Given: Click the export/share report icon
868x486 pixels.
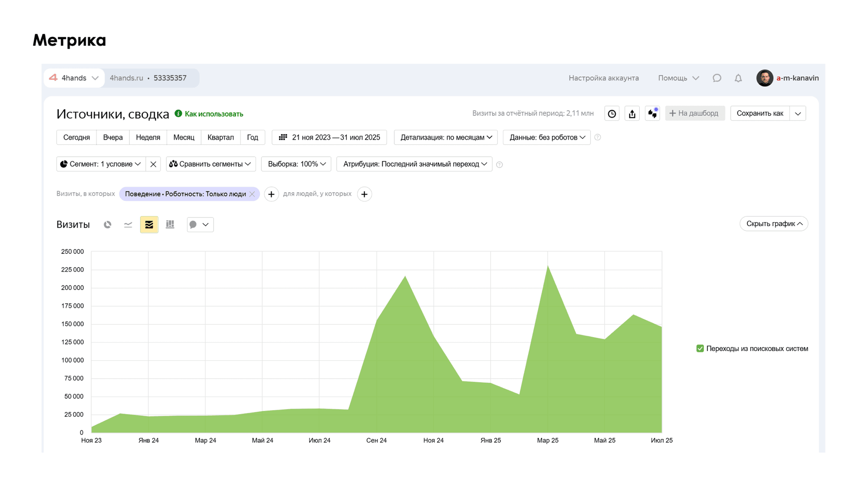Looking at the screenshot, I should click(632, 114).
